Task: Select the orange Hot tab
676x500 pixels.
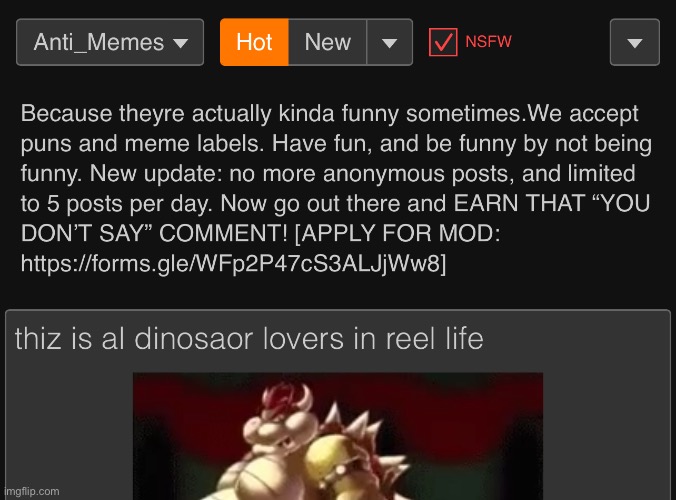Action: 254,42
